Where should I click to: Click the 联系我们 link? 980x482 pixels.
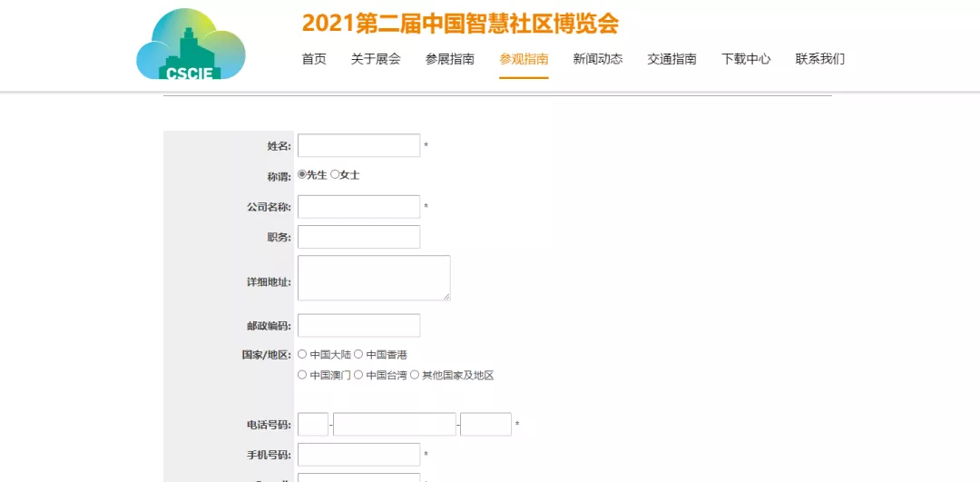[x=819, y=59]
